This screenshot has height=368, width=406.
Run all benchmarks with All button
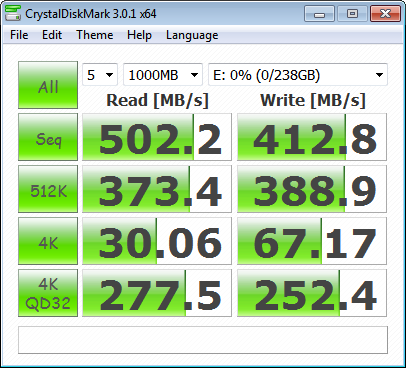click(x=48, y=85)
